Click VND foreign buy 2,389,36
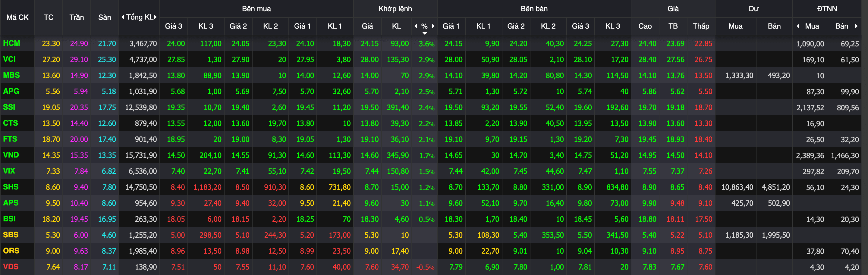Viewport: 868px width, 275px height. pos(810,155)
